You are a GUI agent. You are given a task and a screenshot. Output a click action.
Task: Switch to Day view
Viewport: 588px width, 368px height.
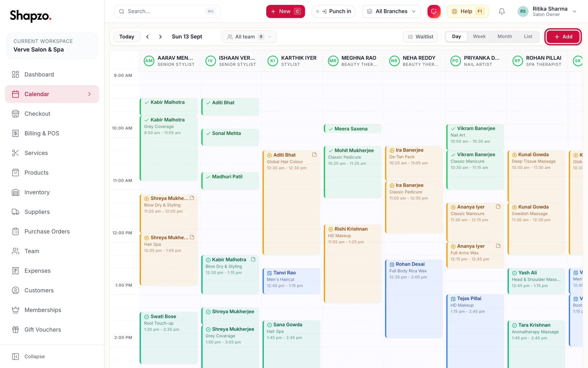tap(456, 37)
